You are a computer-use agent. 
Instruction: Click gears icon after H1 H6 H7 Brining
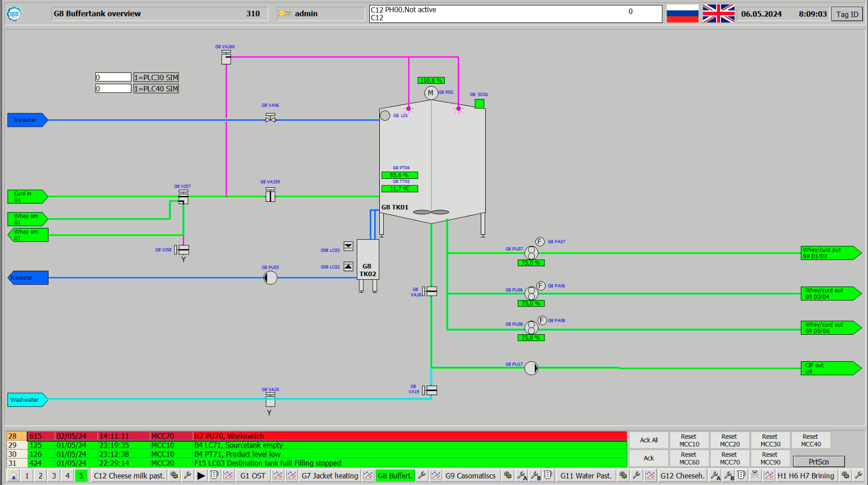846,476
